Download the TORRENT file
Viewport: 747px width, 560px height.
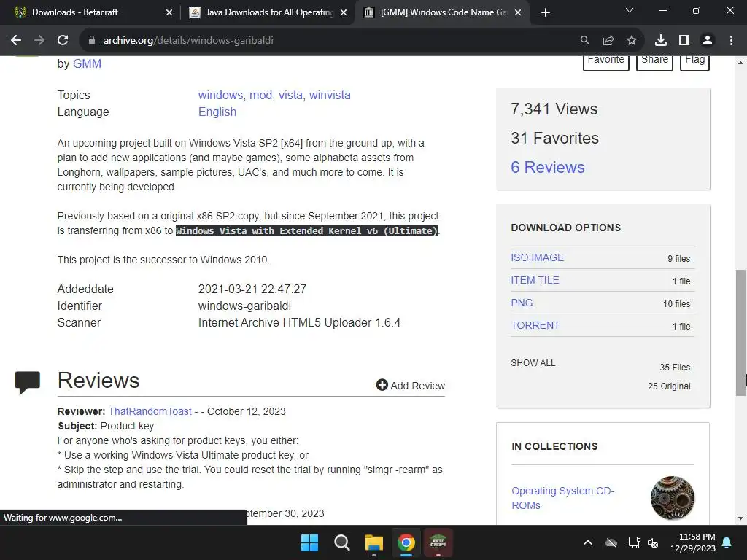[535, 325]
